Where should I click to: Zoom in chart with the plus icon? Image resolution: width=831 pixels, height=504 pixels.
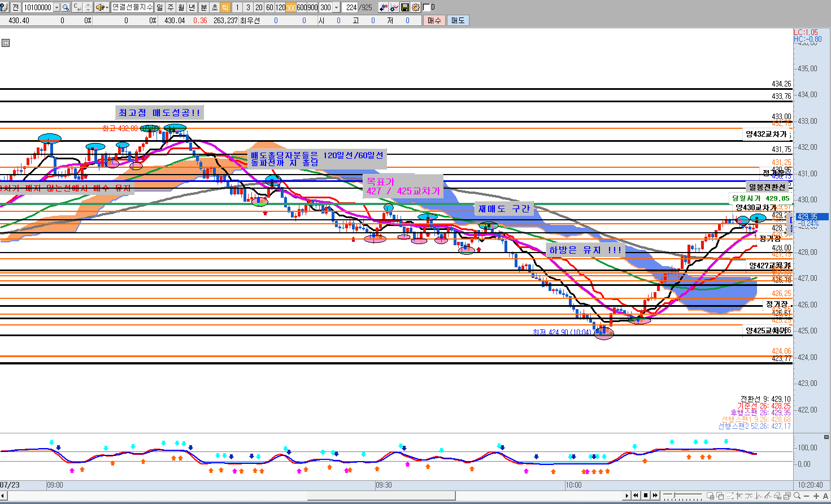pyautogui.click(x=816, y=496)
